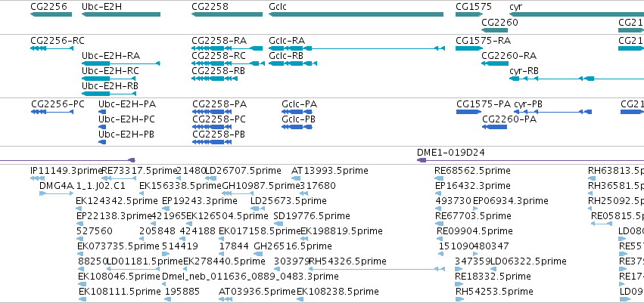Click the Ubc-E2H-RA transcript
Image resolution: width=644 pixels, height=303 pixels.
[121, 63]
